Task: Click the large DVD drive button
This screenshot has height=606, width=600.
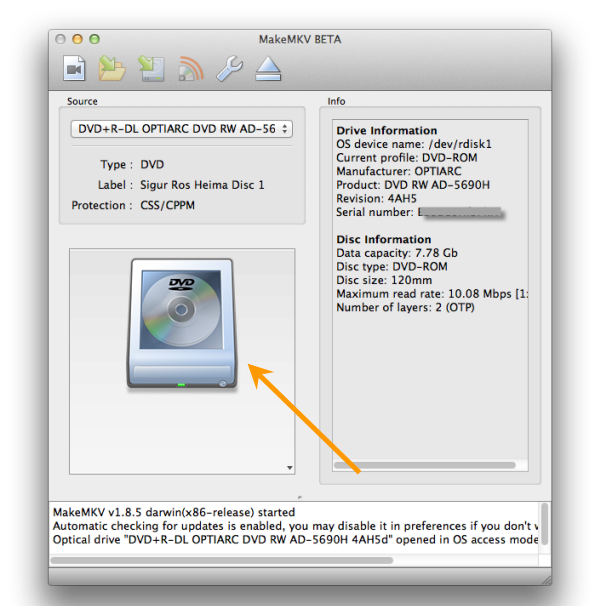Action: coord(182,323)
